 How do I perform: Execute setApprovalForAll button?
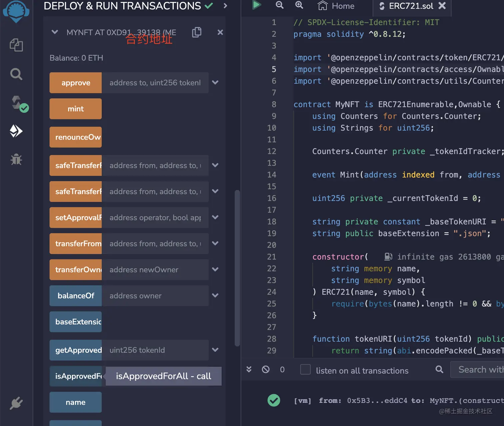pos(76,217)
